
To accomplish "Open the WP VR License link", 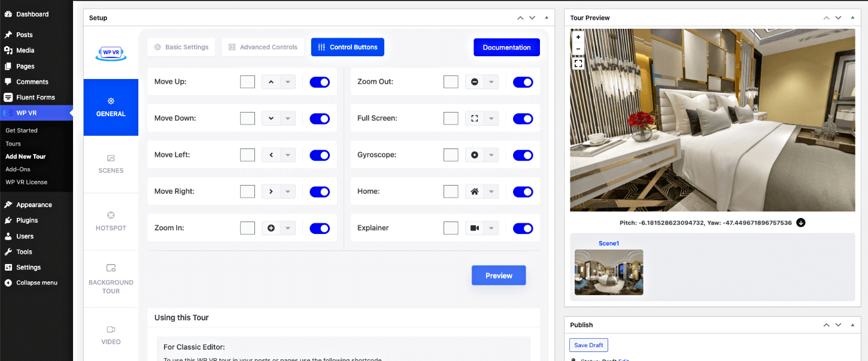I will click(26, 182).
